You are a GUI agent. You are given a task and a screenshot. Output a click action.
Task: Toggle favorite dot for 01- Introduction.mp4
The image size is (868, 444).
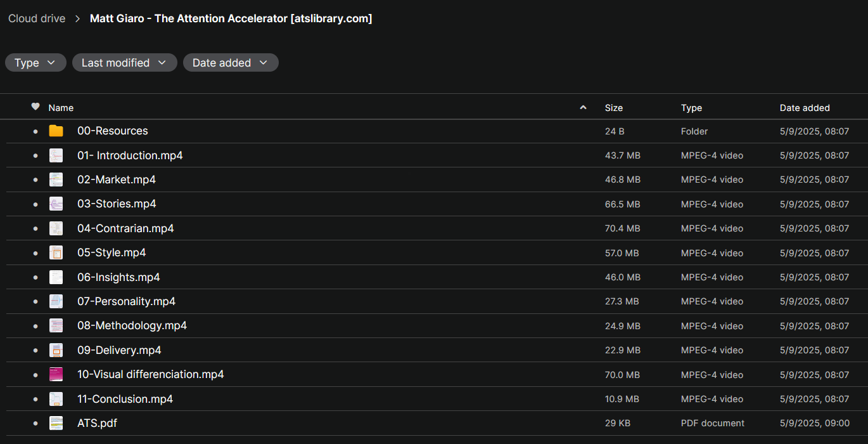pyautogui.click(x=35, y=155)
